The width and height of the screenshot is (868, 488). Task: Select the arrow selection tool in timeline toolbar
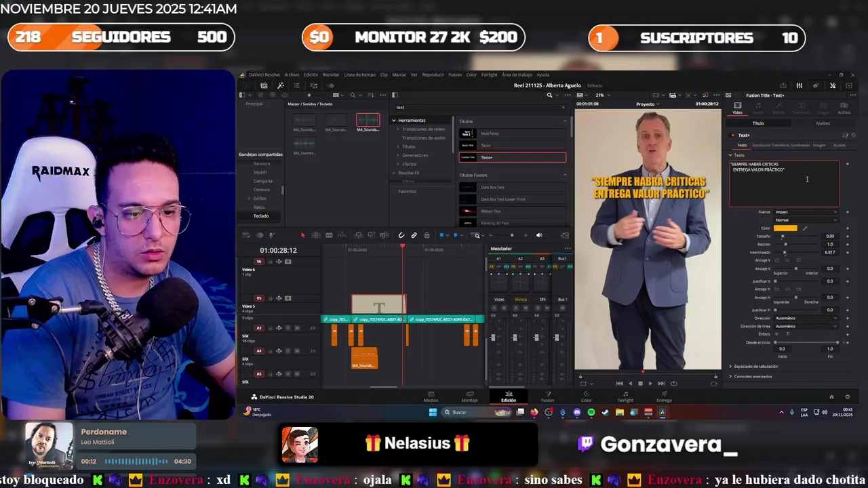click(x=303, y=235)
